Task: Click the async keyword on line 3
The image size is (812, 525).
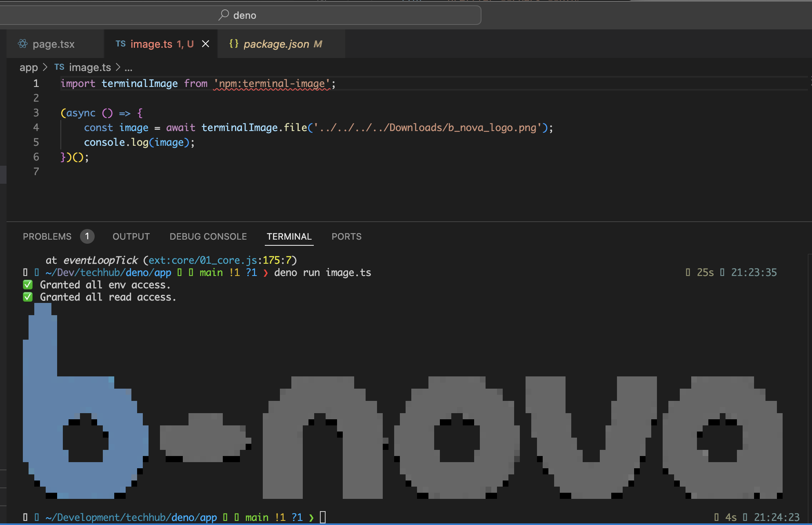Action: pyautogui.click(x=81, y=113)
